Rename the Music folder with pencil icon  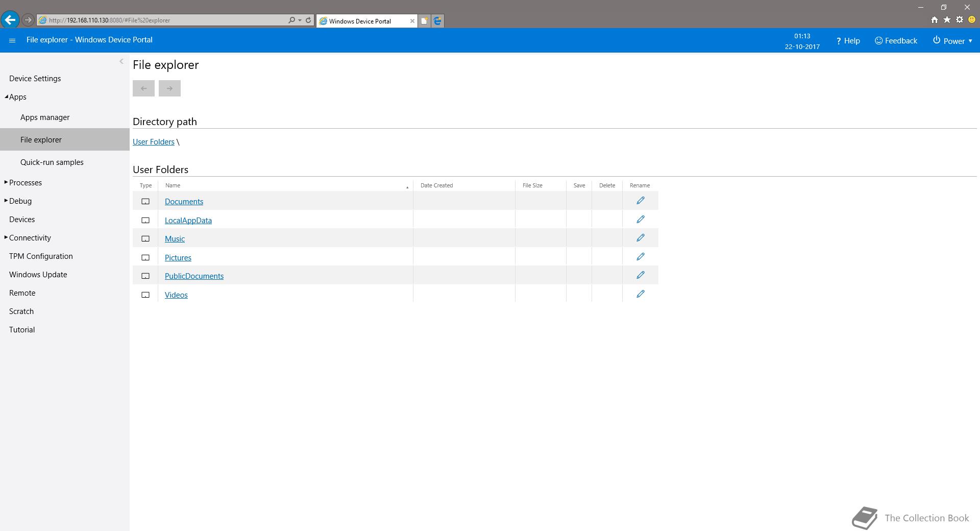click(x=641, y=238)
